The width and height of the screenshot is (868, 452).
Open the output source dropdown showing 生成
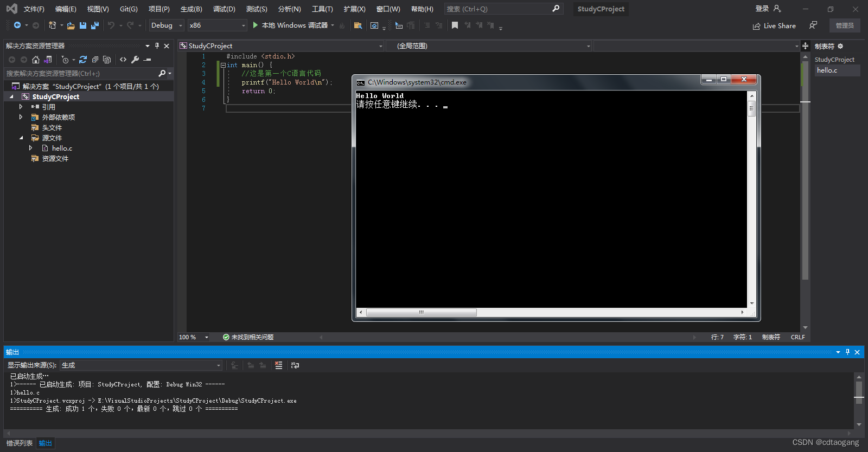[x=141, y=365]
